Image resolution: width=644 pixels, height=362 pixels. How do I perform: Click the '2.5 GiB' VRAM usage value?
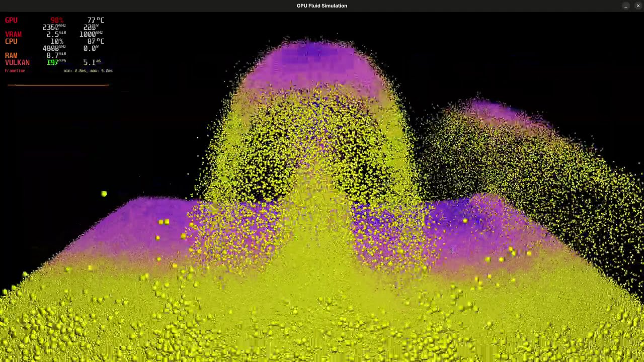[56, 34]
